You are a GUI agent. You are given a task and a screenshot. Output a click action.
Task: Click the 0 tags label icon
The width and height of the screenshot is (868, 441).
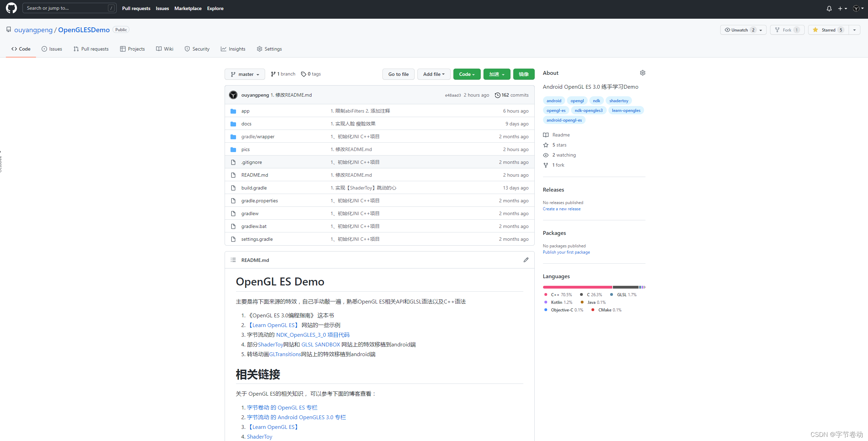point(304,74)
